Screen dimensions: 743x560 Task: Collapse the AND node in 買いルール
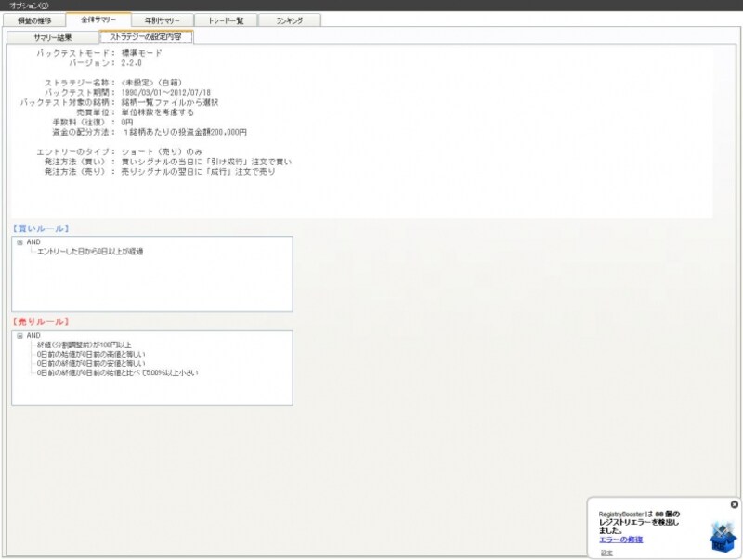[x=20, y=242]
